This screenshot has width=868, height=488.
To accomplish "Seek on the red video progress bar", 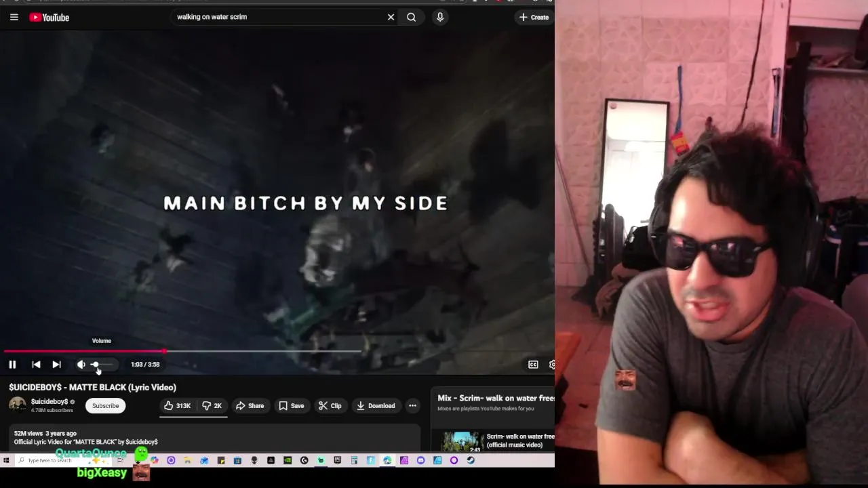I will pos(85,351).
